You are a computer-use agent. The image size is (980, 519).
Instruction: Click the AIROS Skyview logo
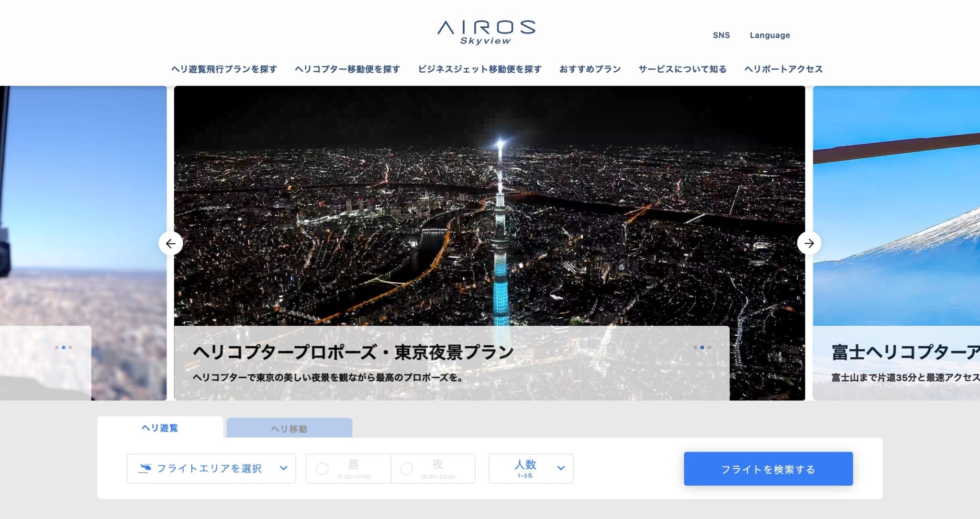(x=488, y=31)
